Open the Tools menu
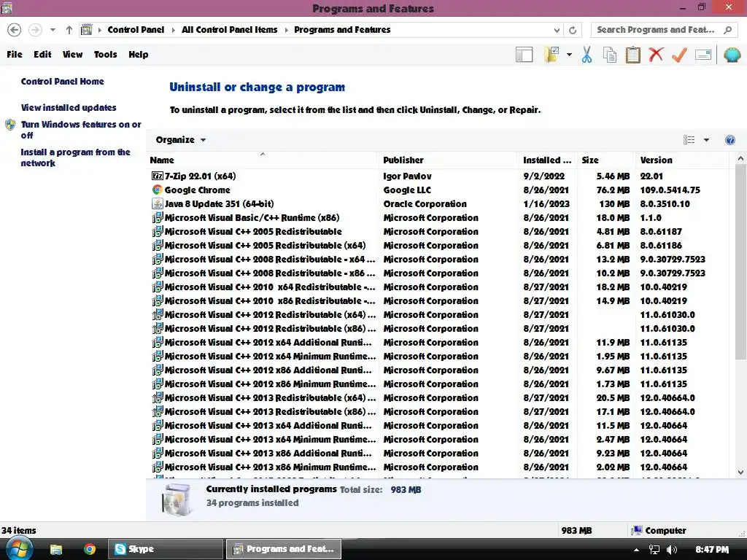The width and height of the screenshot is (747, 560). (105, 54)
